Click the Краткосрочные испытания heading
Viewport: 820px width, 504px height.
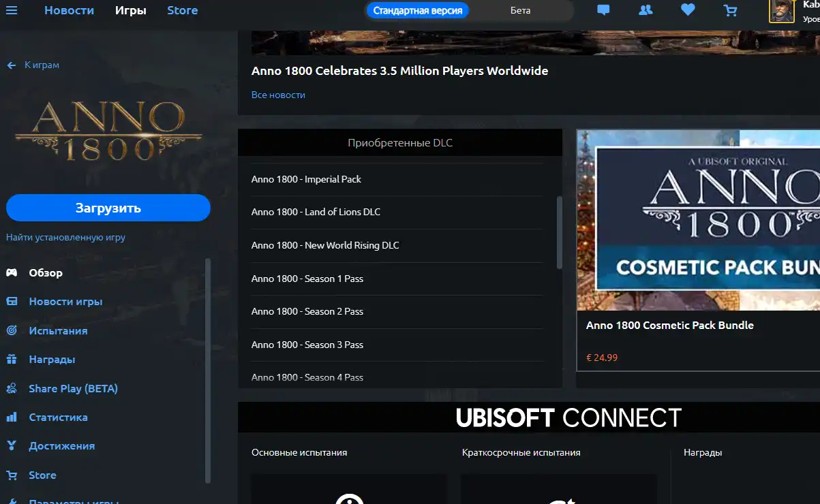tap(521, 452)
